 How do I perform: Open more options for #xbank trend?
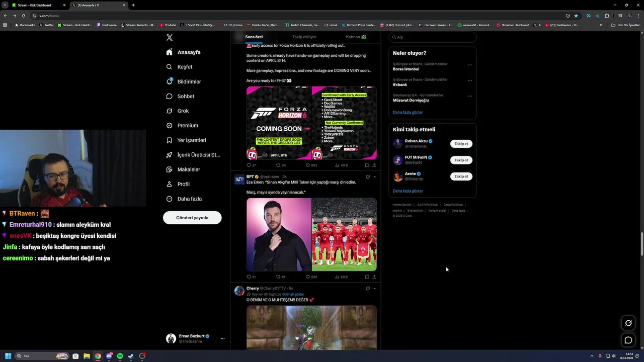(x=470, y=80)
